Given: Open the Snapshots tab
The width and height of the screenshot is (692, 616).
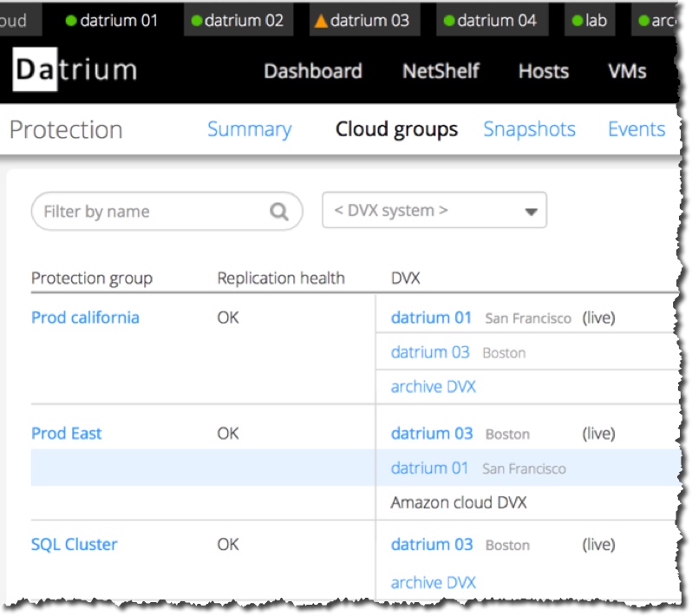Looking at the screenshot, I should (x=529, y=129).
